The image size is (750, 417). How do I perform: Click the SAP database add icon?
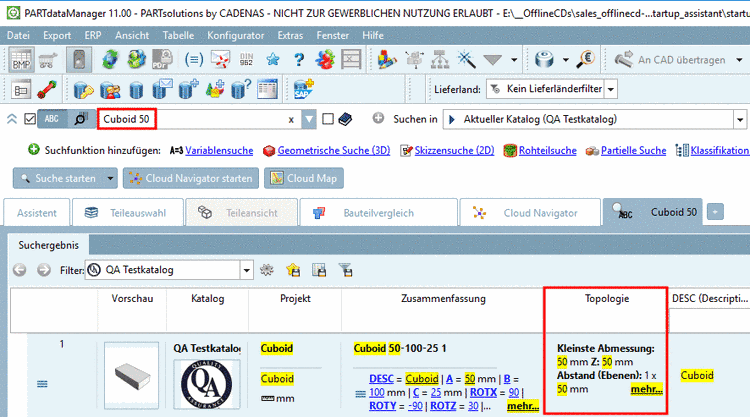click(x=303, y=89)
